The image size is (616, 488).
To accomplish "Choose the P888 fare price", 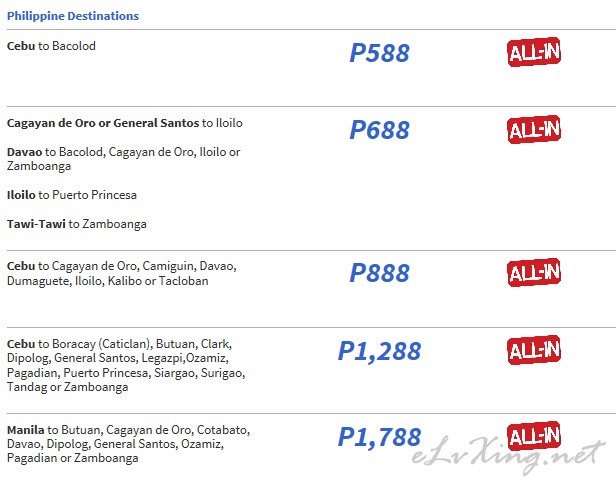I will tap(380, 273).
